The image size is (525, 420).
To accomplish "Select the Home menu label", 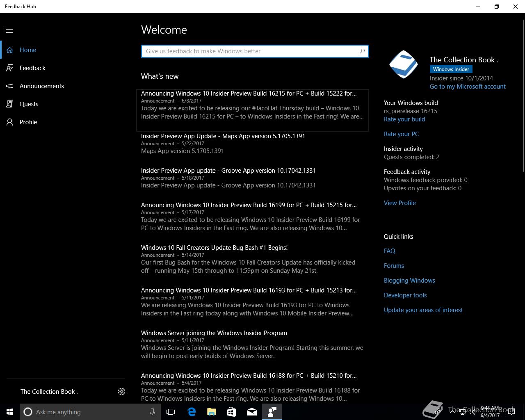I will (x=28, y=50).
